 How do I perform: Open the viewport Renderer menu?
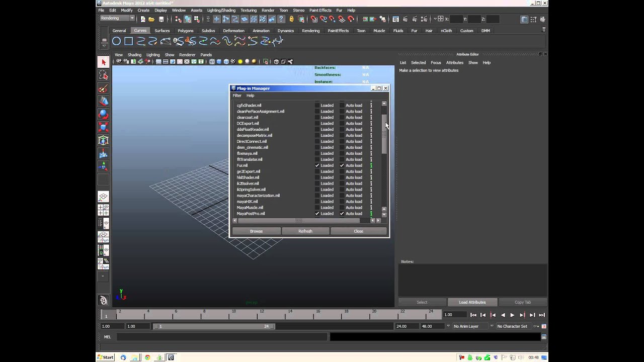(187, 55)
